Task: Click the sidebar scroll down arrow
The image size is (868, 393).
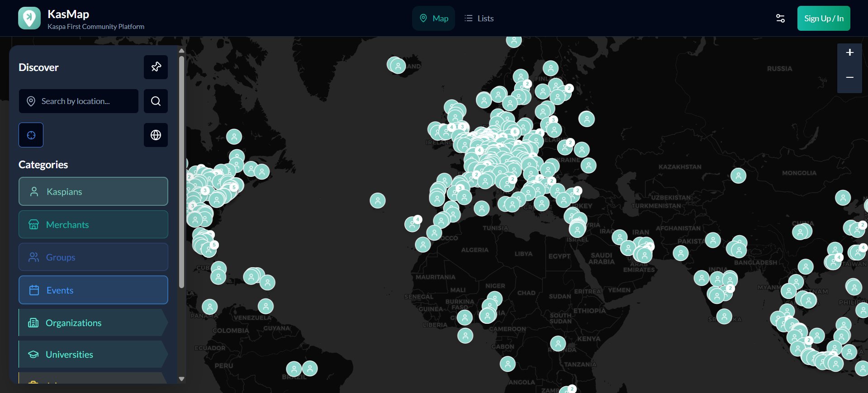Action: point(182,379)
